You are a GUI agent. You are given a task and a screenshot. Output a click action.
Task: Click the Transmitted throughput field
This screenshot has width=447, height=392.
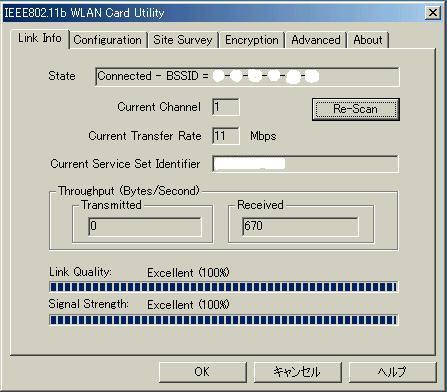click(x=145, y=227)
